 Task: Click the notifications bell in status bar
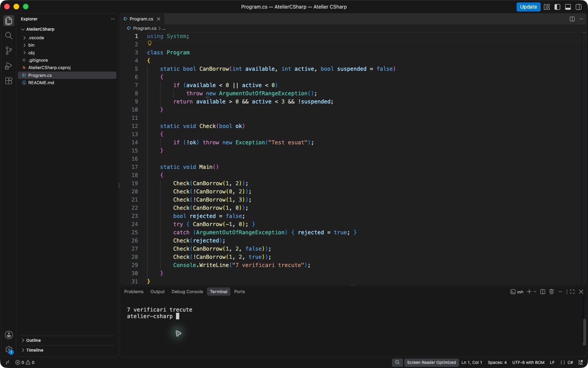581,362
